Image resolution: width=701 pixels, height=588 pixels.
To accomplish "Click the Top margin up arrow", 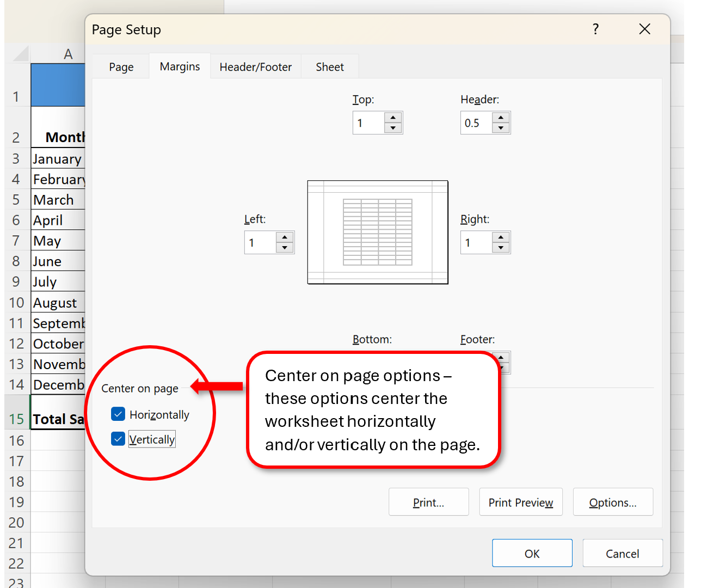I will tap(393, 118).
